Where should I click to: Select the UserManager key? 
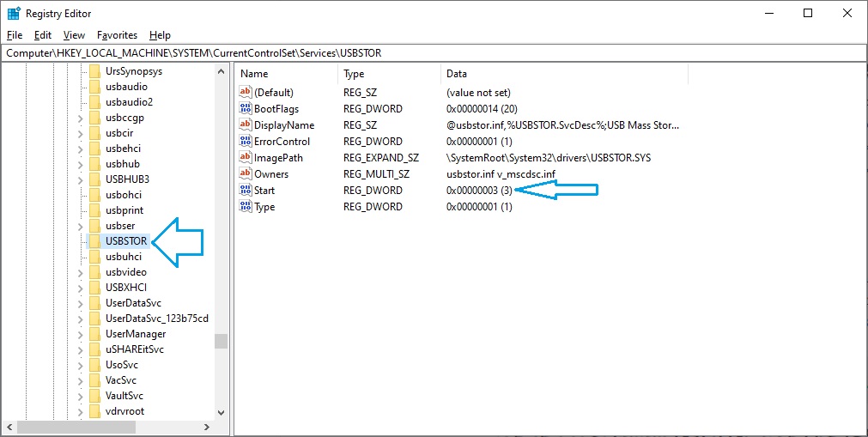click(136, 334)
